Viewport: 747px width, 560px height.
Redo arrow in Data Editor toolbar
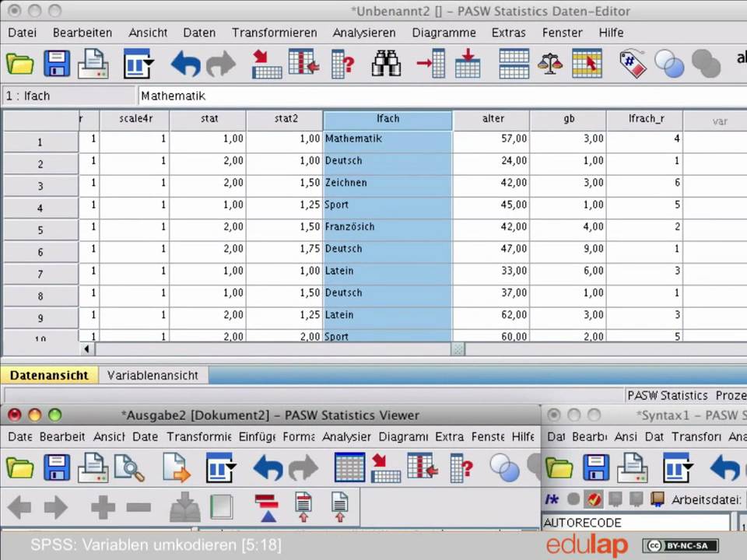pyautogui.click(x=221, y=64)
